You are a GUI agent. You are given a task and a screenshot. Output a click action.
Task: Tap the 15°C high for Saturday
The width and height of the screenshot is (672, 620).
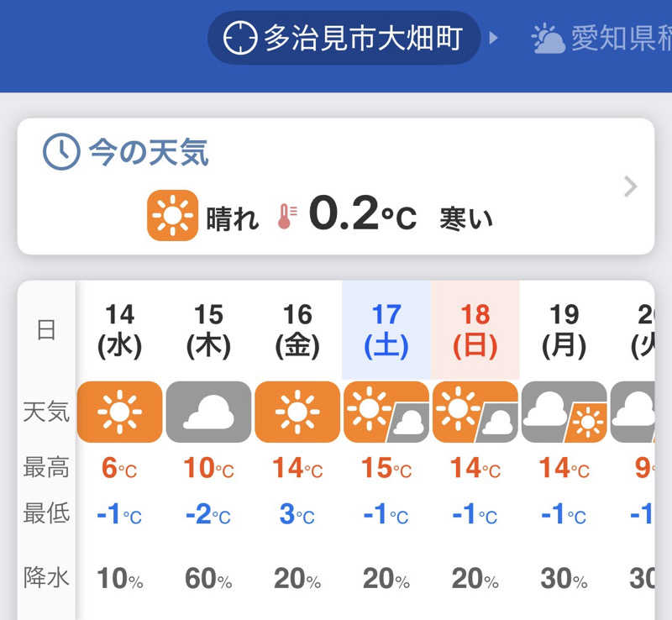pyautogui.click(x=386, y=467)
